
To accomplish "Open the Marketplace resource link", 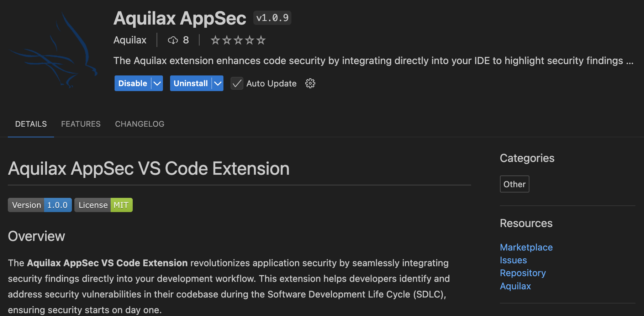I will coord(526,247).
